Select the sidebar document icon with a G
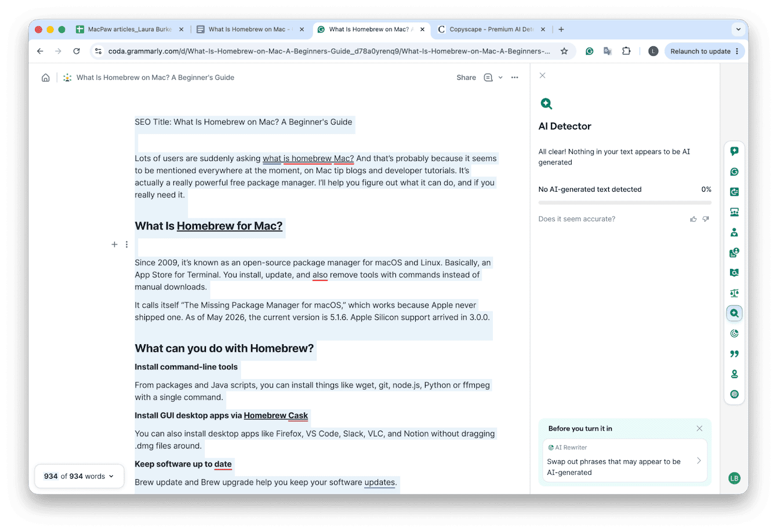Screen dimensions: 777x532 click(x=734, y=192)
